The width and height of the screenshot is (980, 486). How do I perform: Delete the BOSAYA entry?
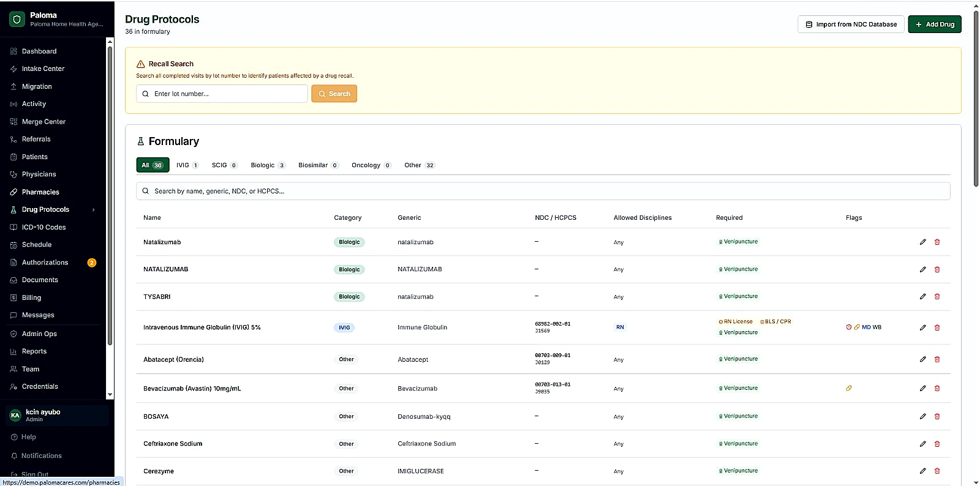click(x=937, y=416)
